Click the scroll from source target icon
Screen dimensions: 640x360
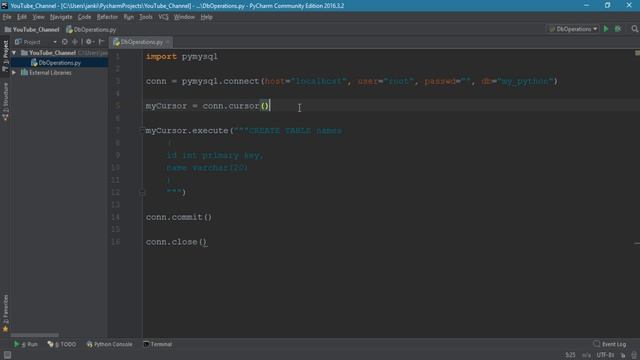64,42
